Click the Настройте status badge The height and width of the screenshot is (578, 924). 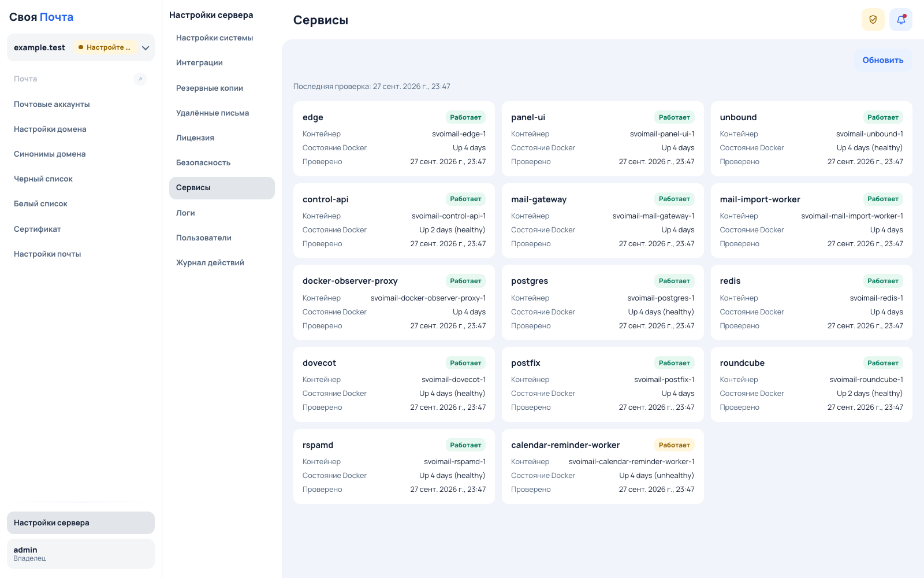click(105, 48)
